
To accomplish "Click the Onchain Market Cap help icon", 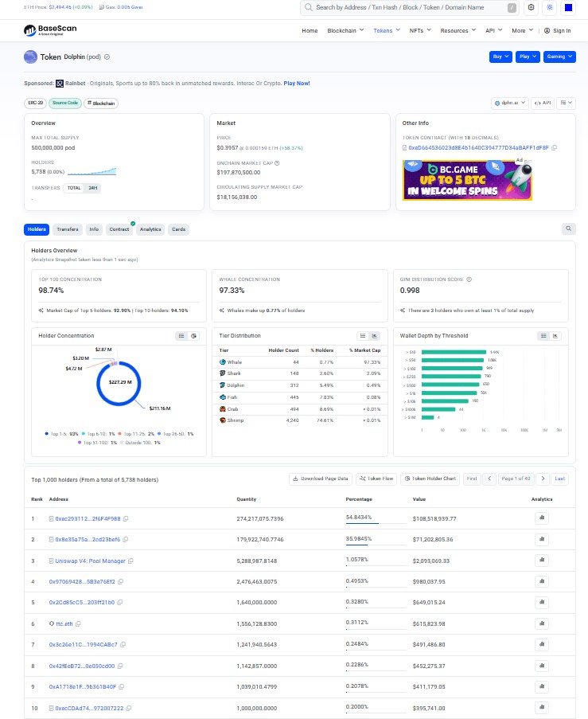I will click(277, 162).
